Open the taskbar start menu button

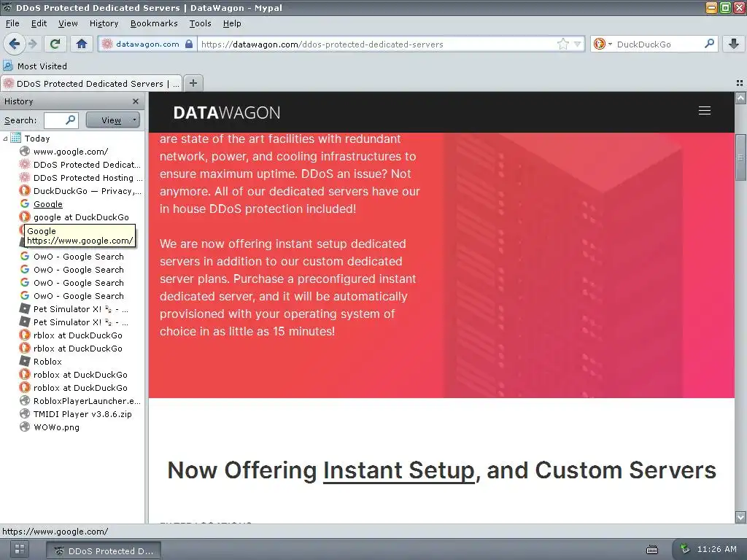coord(20,548)
